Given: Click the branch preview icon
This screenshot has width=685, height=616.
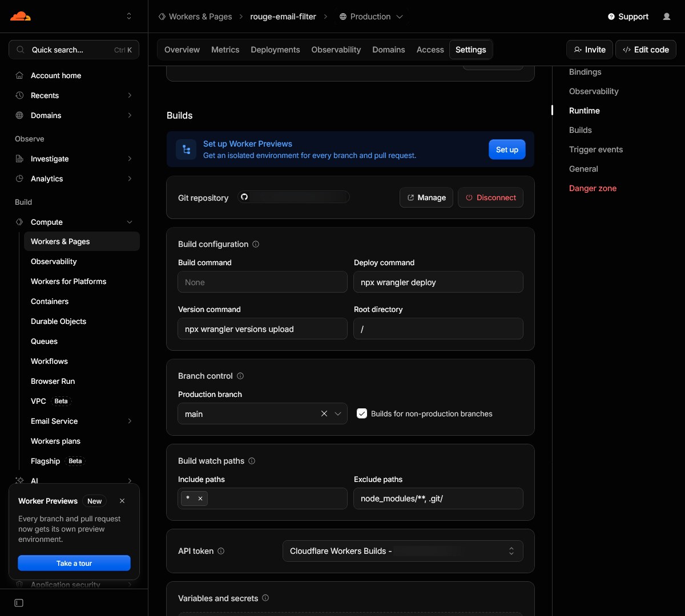Looking at the screenshot, I should [x=186, y=149].
